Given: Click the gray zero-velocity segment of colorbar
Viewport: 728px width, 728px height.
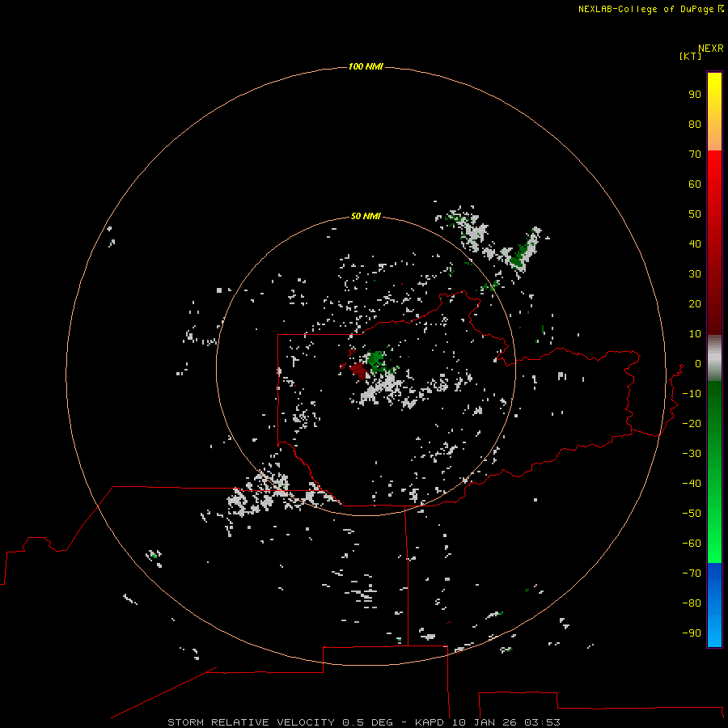Looking at the screenshot, I should coord(714,358).
